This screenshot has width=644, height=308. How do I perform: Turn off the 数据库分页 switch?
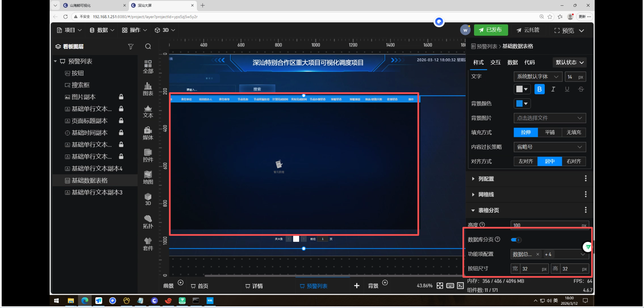516,240
